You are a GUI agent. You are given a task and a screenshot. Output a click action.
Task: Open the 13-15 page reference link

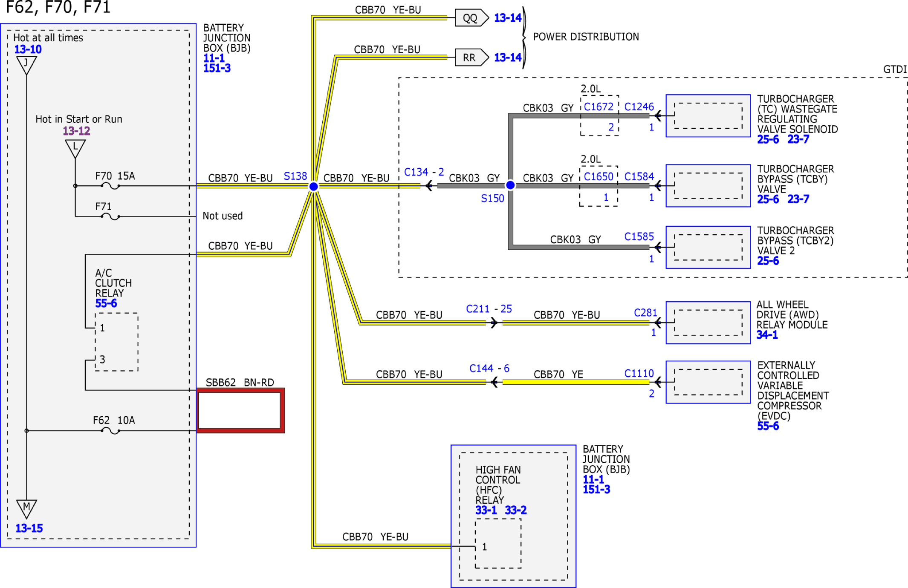coord(29,528)
